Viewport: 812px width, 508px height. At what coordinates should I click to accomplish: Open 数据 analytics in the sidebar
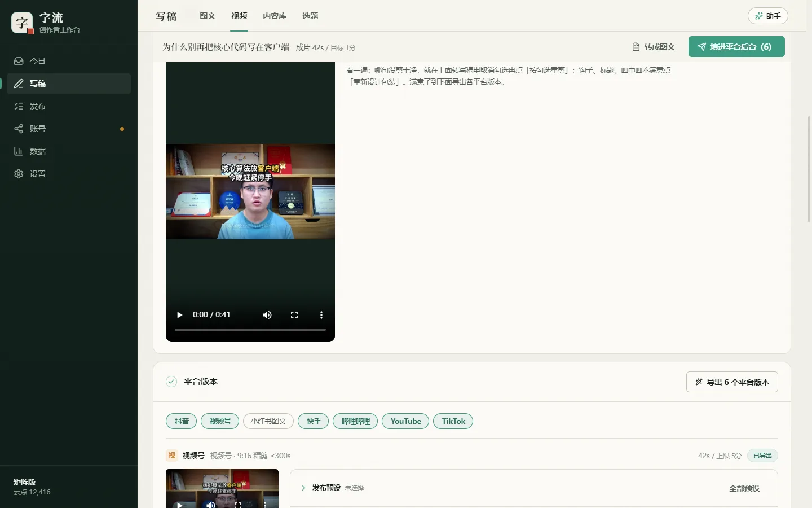point(69,151)
